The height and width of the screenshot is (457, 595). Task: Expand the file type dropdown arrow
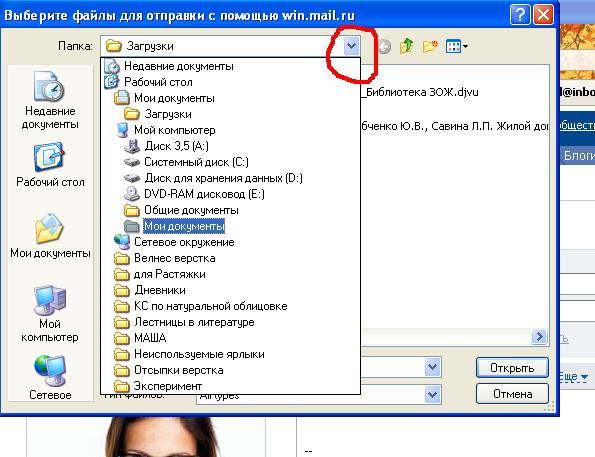click(433, 395)
